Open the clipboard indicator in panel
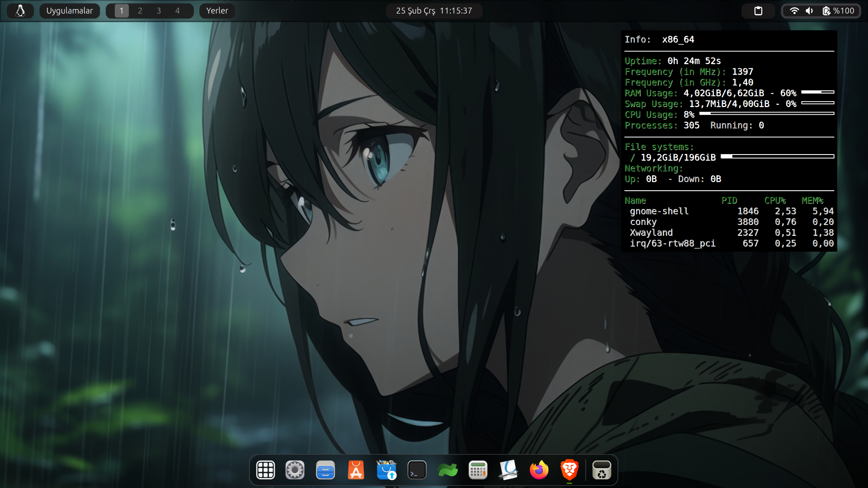868x488 pixels. coord(758,11)
